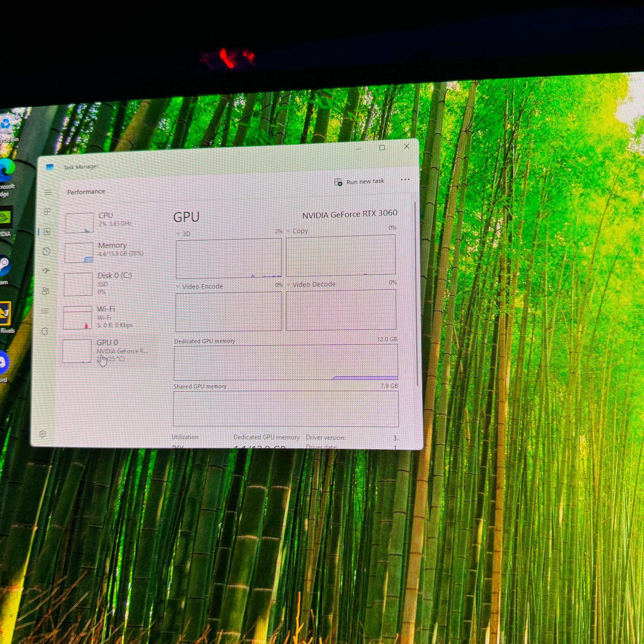Open the Processes page icon

[x=48, y=212]
